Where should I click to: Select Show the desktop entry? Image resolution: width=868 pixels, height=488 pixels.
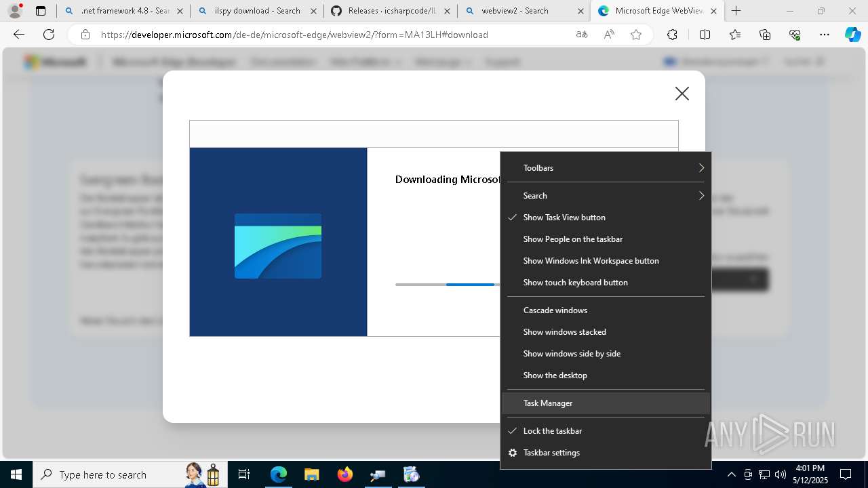tap(606, 375)
